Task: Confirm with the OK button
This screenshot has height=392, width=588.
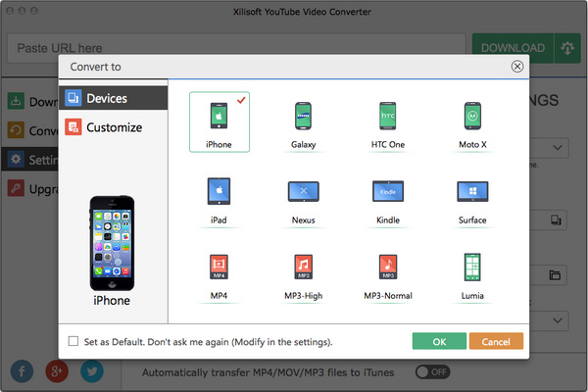Action: coord(439,341)
